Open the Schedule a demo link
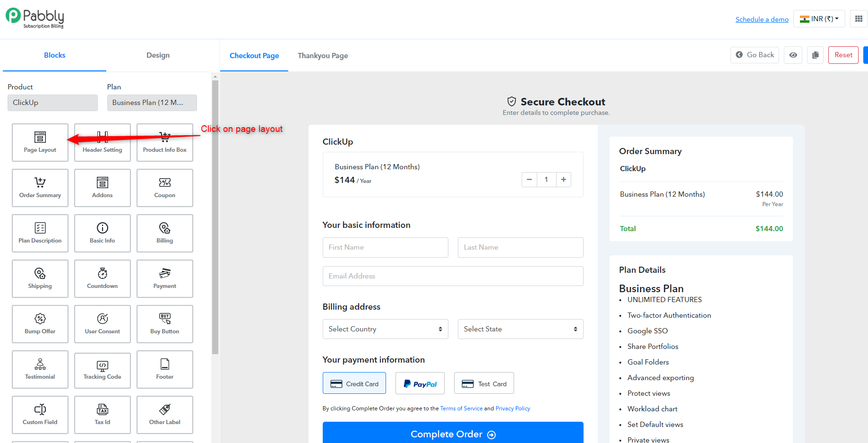The height and width of the screenshot is (443, 868). pyautogui.click(x=762, y=19)
